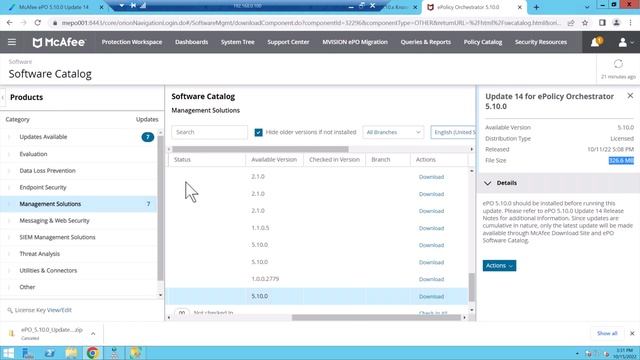Click the share page icon in address bar

pyautogui.click(x=571, y=23)
